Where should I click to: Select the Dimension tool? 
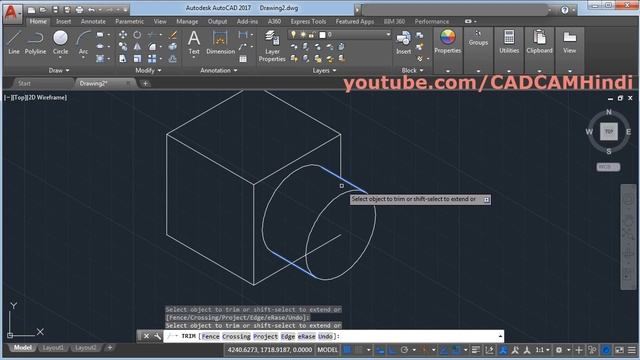(x=220, y=42)
